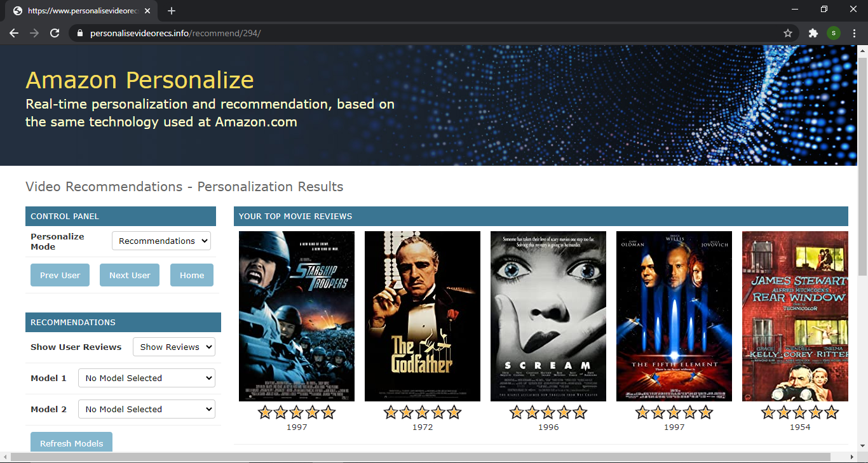Click the new tab plus icon
868x463 pixels.
[172, 11]
